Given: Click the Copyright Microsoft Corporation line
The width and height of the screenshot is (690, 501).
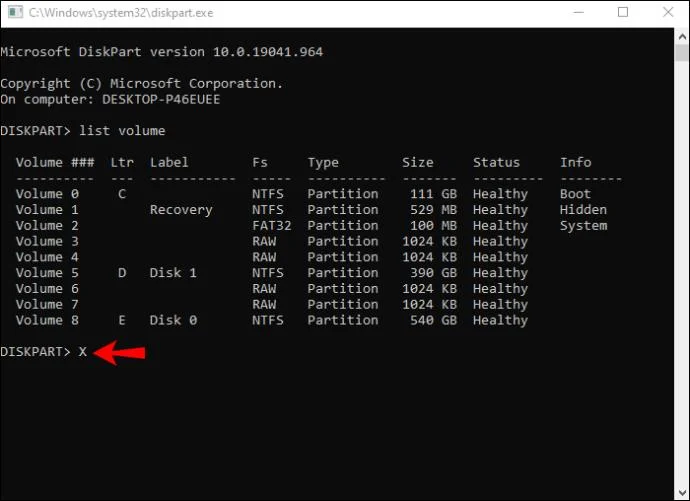Looking at the screenshot, I should tap(141, 84).
